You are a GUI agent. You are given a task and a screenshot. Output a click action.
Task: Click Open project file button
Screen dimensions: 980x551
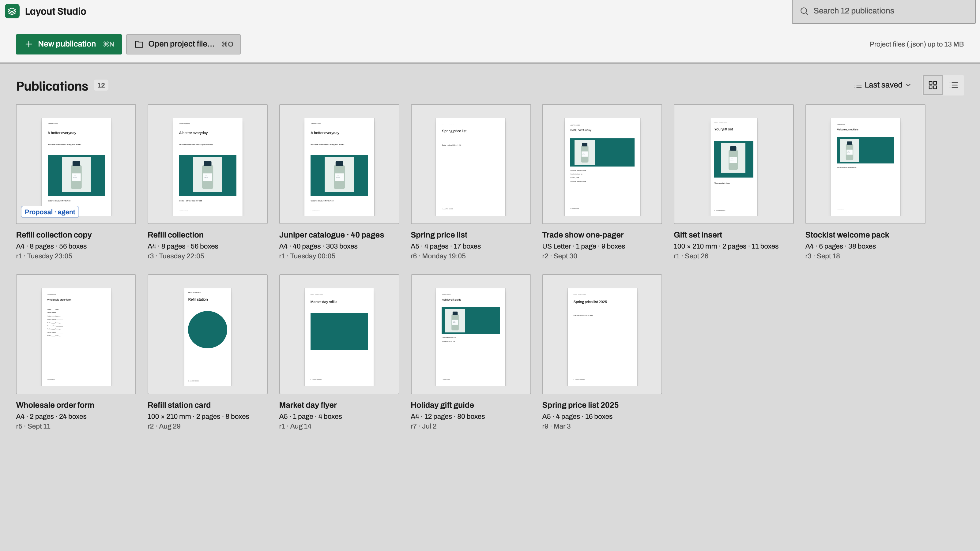pos(183,44)
